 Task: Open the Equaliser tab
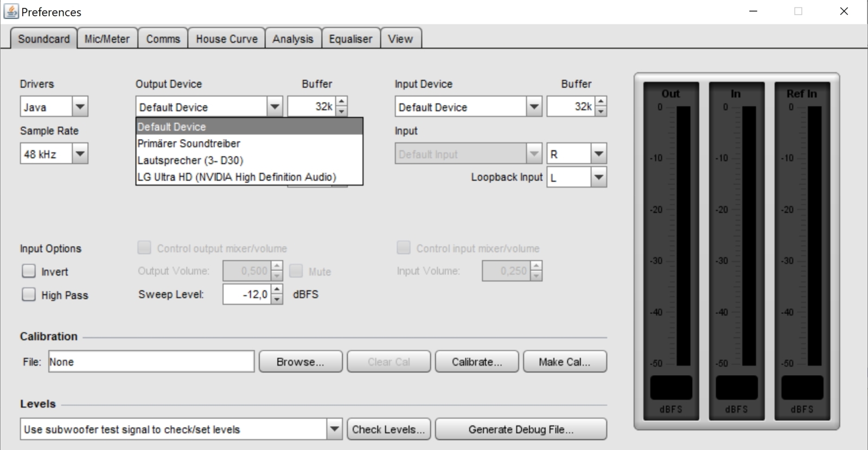(350, 39)
